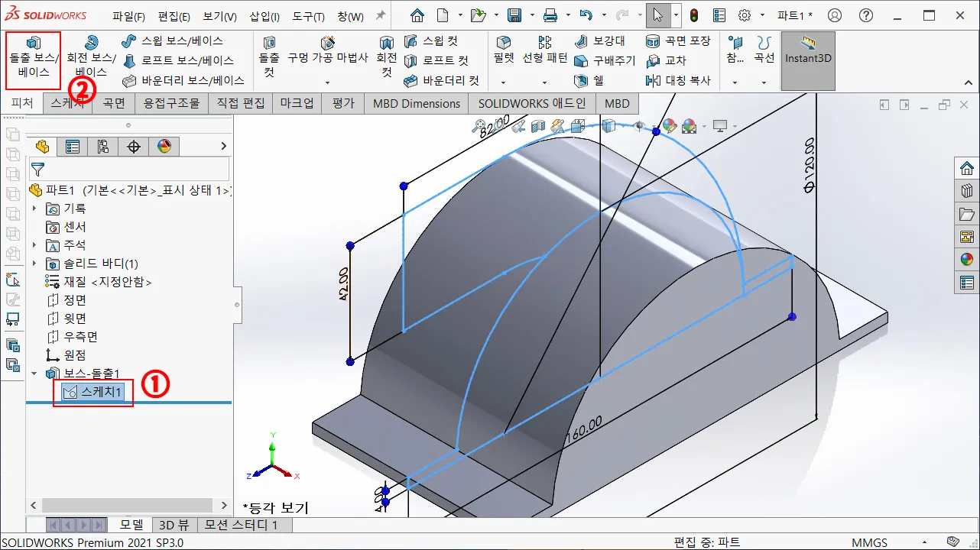This screenshot has width=980, height=550.
Task: Select the Intersect (교차) tool
Action: (x=666, y=60)
